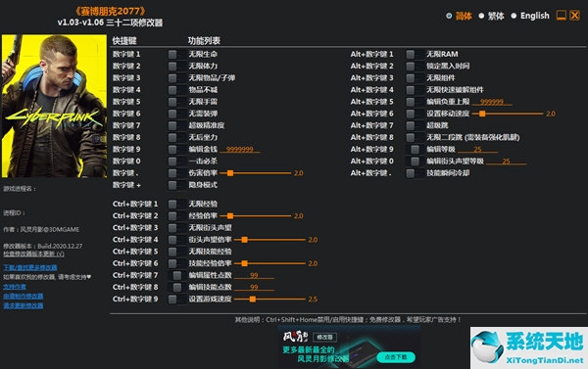Click the 编辑等级 value field
This screenshot has width=588, height=369.
pyautogui.click(x=478, y=150)
